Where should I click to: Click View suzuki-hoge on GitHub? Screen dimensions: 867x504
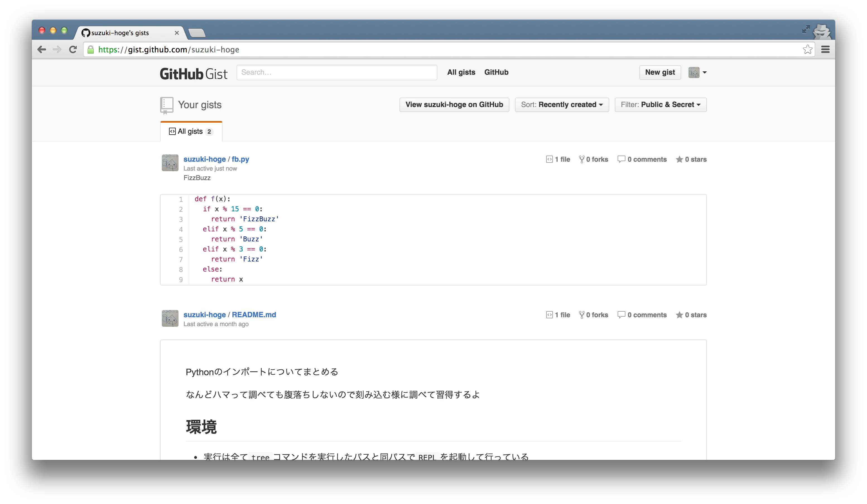(454, 105)
